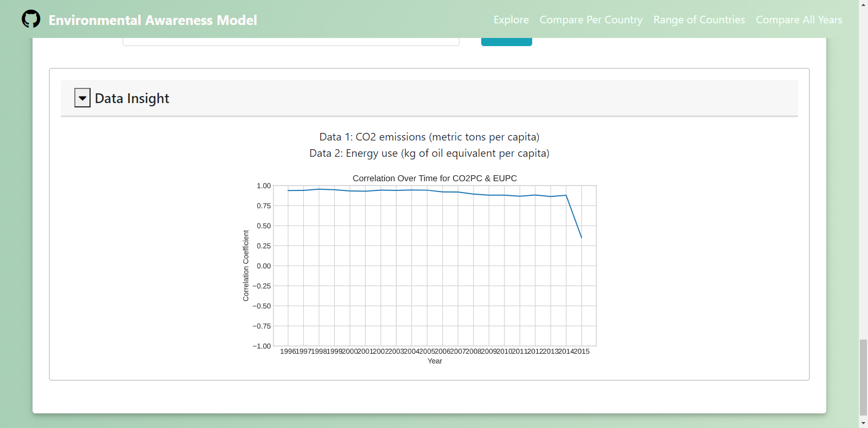The height and width of the screenshot is (428, 868).
Task: Click the Environmental Awareness Model title
Action: tap(152, 20)
